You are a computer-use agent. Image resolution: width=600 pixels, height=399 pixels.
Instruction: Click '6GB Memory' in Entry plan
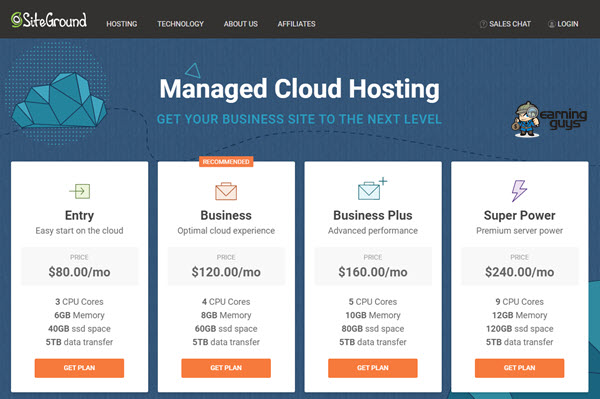[x=79, y=315]
